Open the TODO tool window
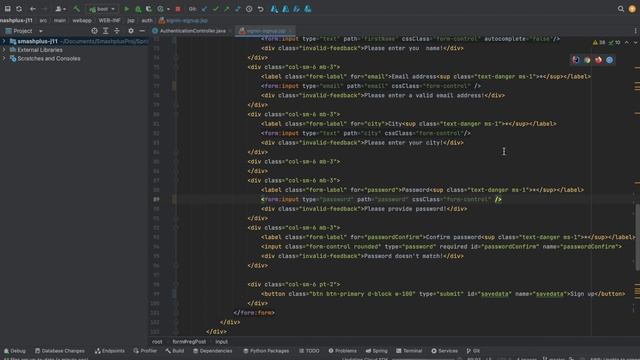The width and height of the screenshot is (640, 360). 309,351
